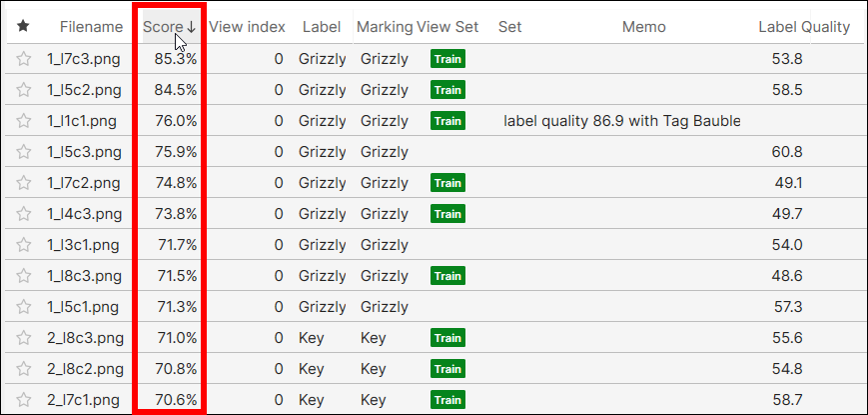Click the star column header icon
868x415 pixels.
[x=24, y=27]
